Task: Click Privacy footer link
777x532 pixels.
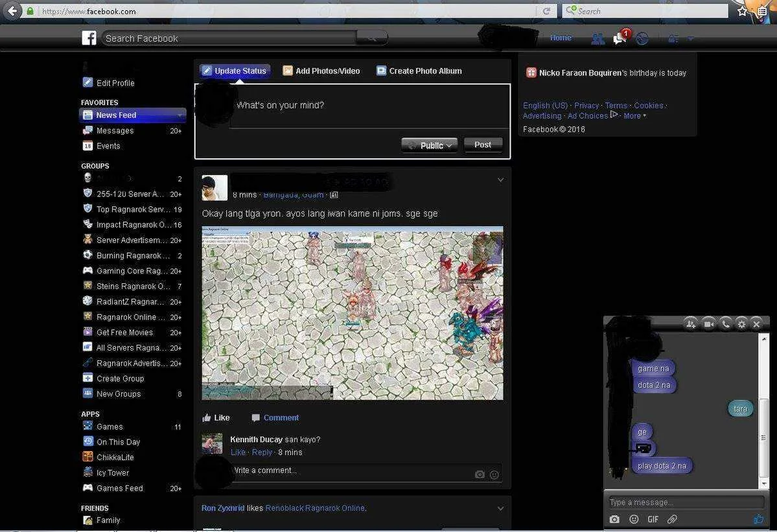Action: point(586,106)
